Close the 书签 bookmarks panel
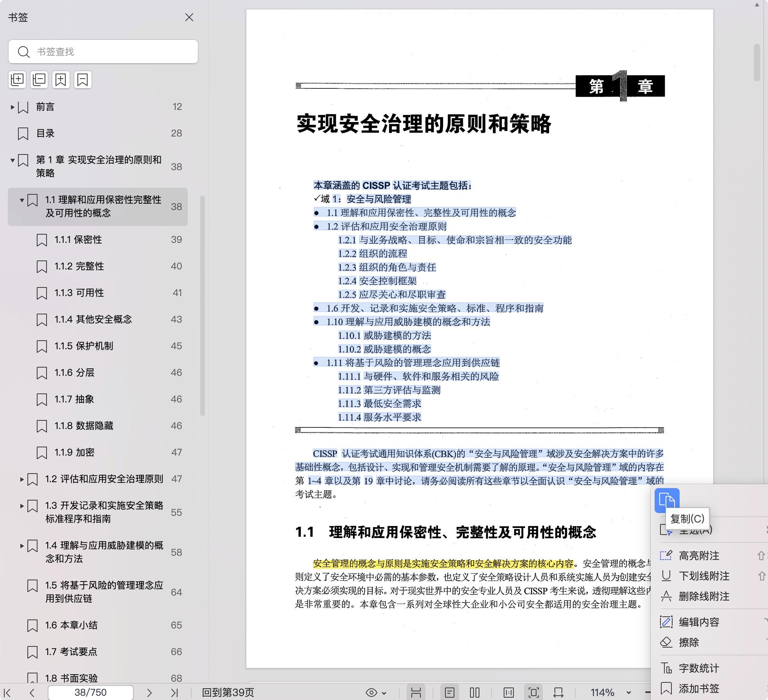Viewport: 768px width, 700px height. [189, 17]
